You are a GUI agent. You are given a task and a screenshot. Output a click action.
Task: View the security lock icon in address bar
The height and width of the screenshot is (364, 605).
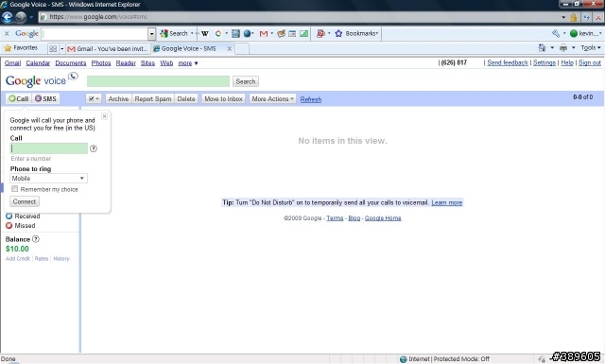[574, 17]
